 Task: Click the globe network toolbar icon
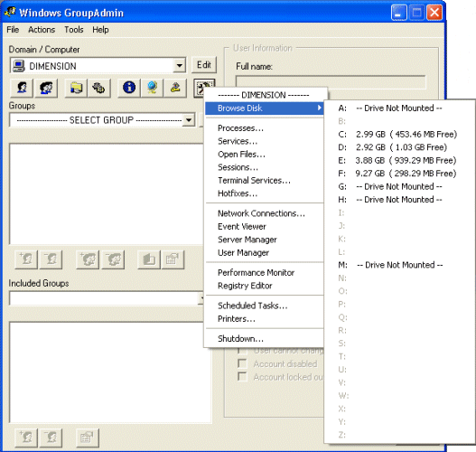tap(152, 88)
